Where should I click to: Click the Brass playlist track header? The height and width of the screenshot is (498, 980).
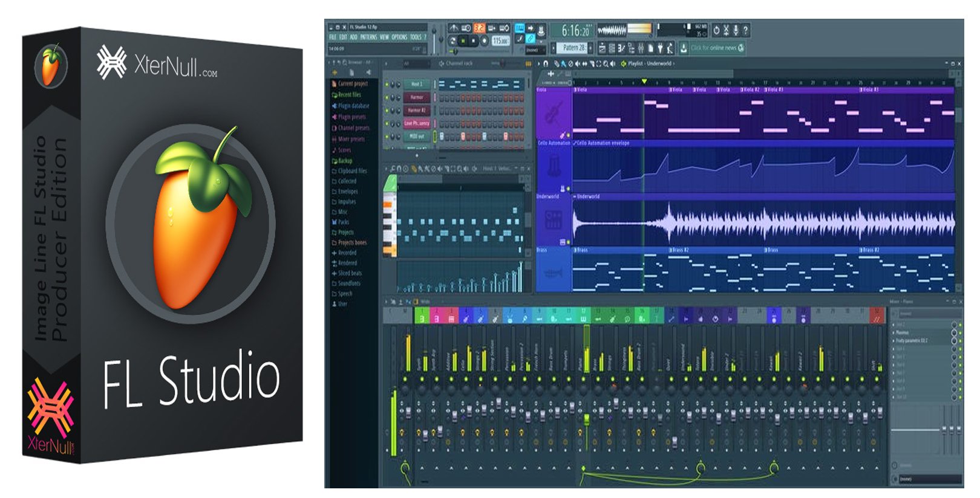[x=554, y=269]
